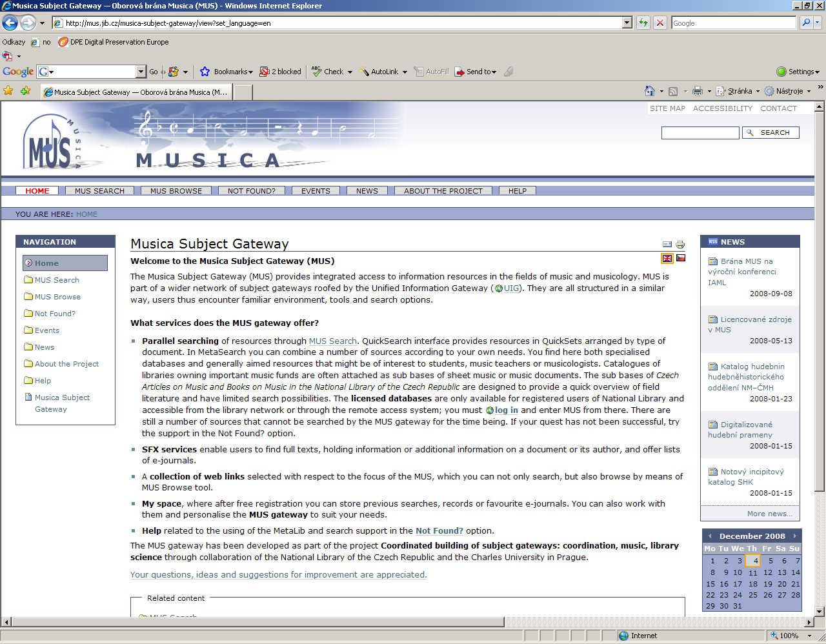Click Add to Favorites star-plus icon
Screen dimensions: 826x644
click(25, 91)
